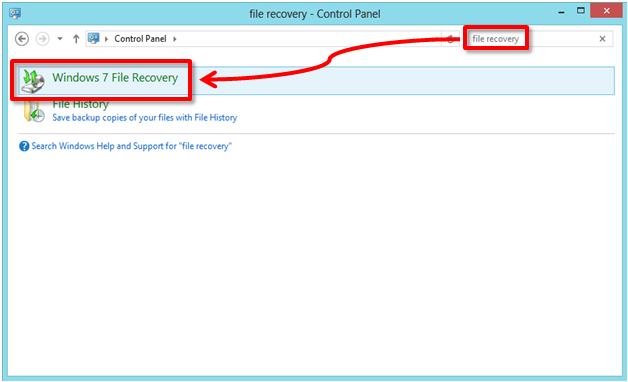Click the Control Panel icon in address bar

94,38
